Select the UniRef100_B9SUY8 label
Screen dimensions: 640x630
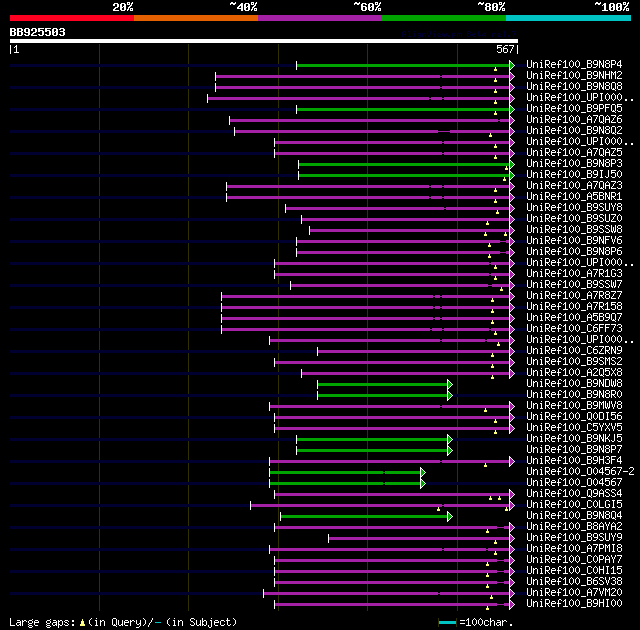[x=574, y=208]
